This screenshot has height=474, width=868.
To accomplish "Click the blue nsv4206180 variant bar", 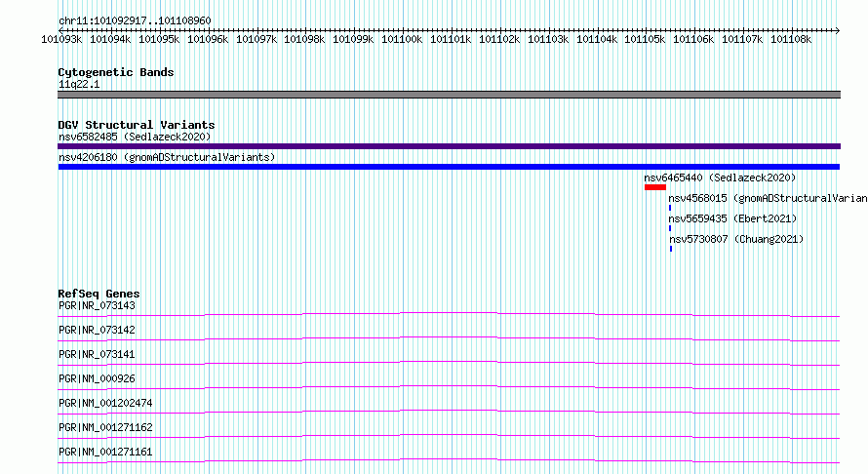I will pyautogui.click(x=449, y=167).
